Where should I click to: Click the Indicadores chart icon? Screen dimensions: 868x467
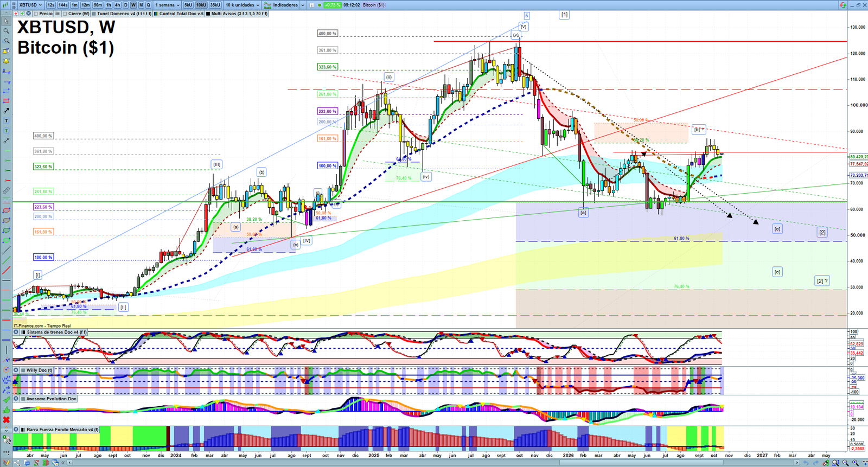pyautogui.click(x=267, y=5)
